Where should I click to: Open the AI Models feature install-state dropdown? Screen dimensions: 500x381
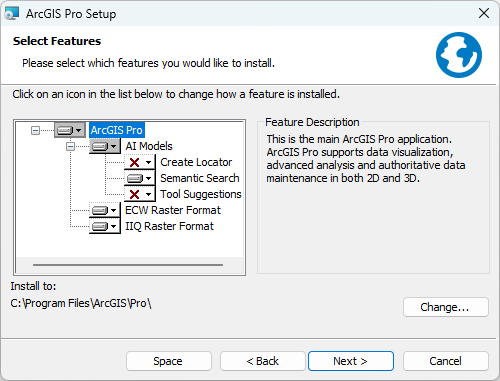tap(104, 146)
